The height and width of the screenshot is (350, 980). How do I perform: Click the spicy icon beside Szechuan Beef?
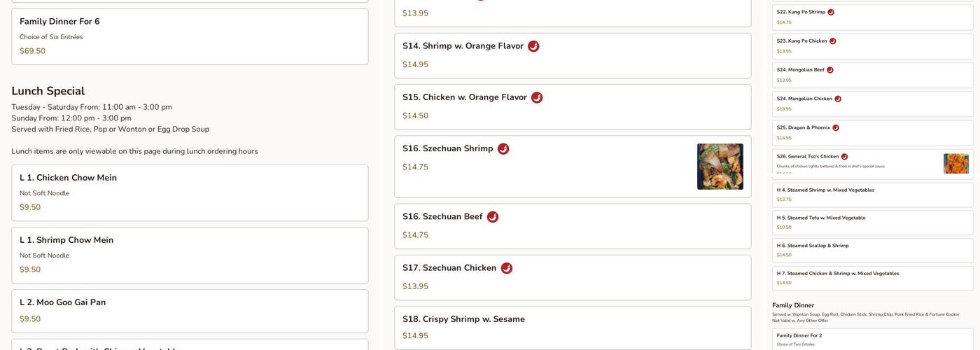pos(493,217)
